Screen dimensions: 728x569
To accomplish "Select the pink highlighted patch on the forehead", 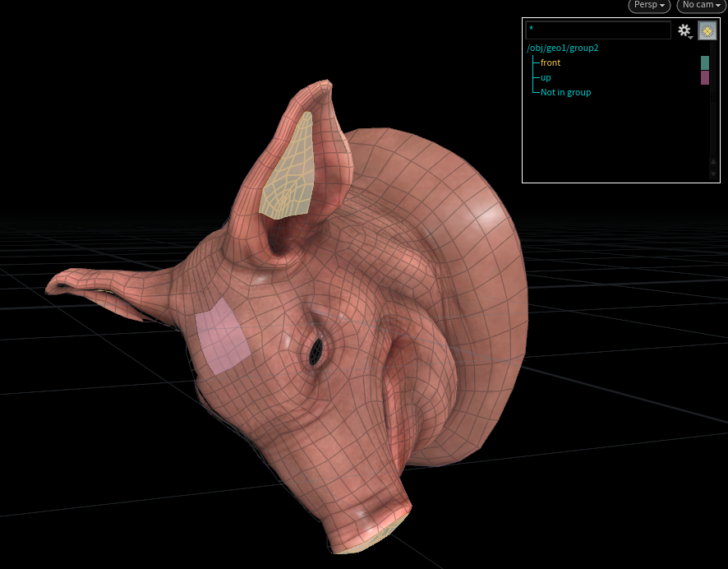I will coord(223,337).
